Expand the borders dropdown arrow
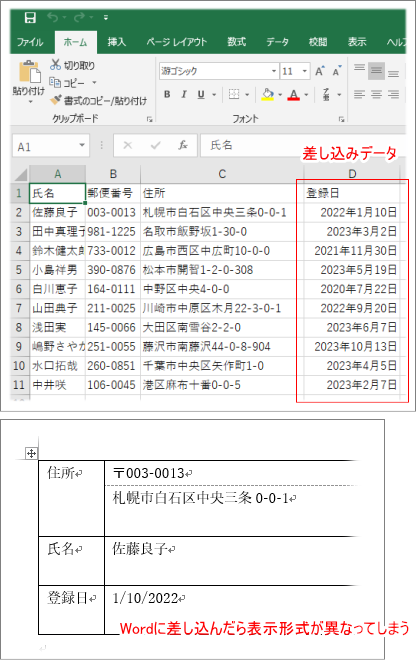The width and height of the screenshot is (416, 660). (x=247, y=95)
